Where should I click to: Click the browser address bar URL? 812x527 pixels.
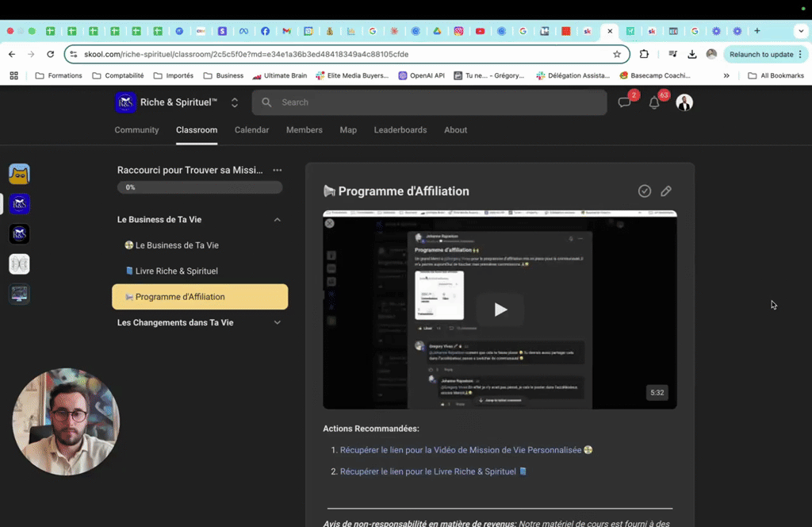[x=247, y=54]
